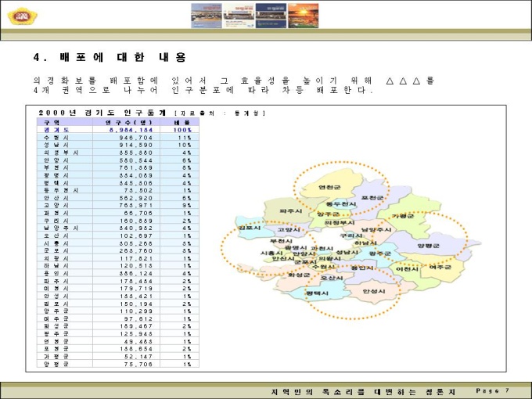The height and width of the screenshot is (399, 532).
Task: Click '포천군' region on the map
Action: (372, 197)
